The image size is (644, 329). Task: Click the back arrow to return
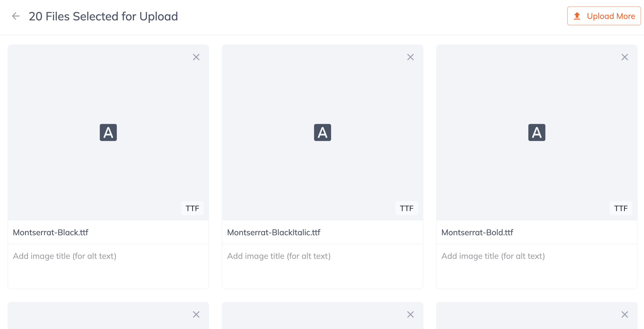[15, 16]
